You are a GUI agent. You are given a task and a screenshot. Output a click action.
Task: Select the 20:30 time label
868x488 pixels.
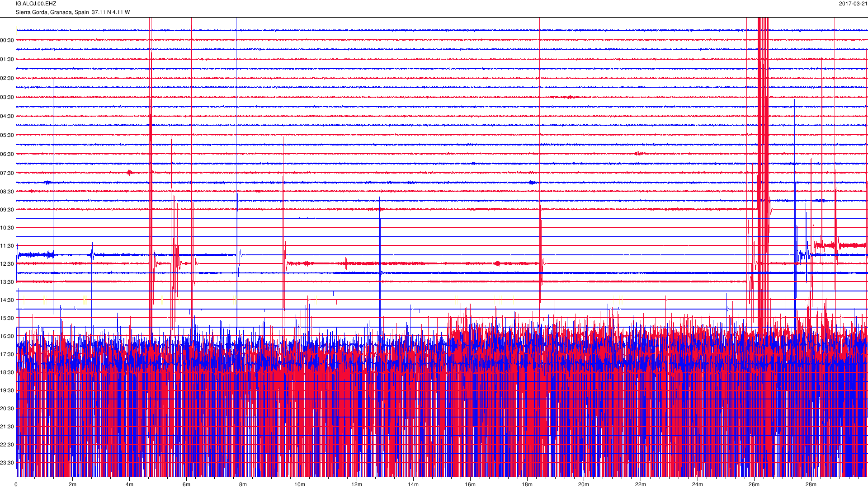coord(7,408)
